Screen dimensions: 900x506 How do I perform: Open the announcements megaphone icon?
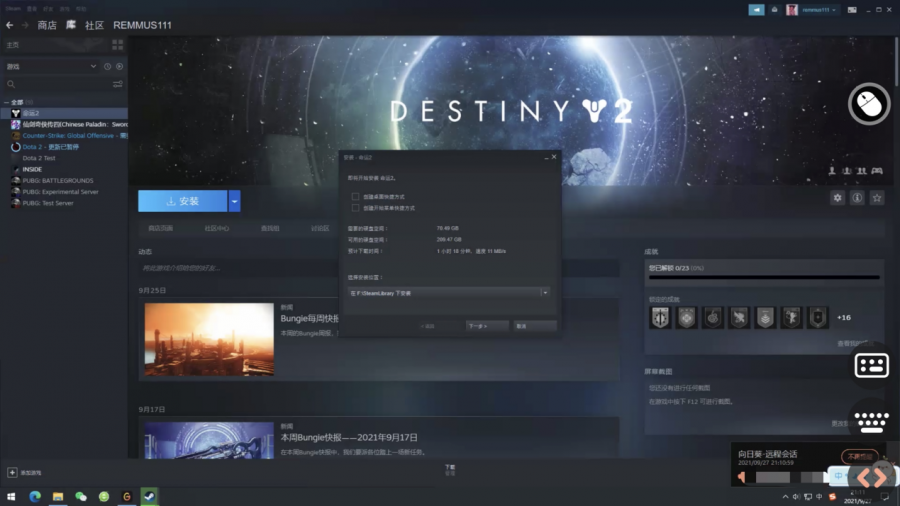756,10
